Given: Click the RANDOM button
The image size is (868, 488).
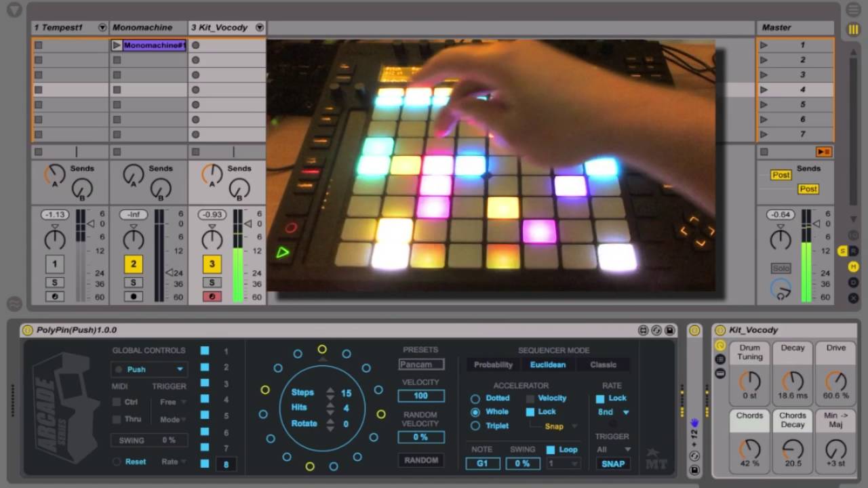Looking at the screenshot, I should click(x=421, y=460).
